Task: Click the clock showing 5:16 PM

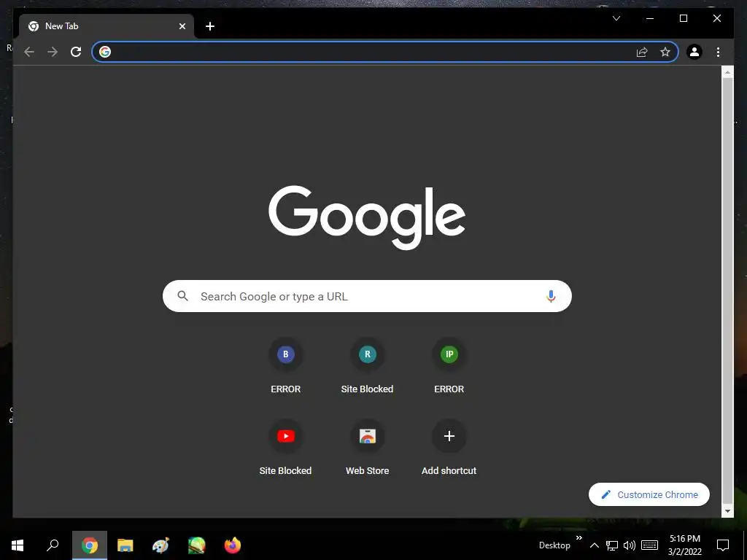Action: pyautogui.click(x=684, y=545)
